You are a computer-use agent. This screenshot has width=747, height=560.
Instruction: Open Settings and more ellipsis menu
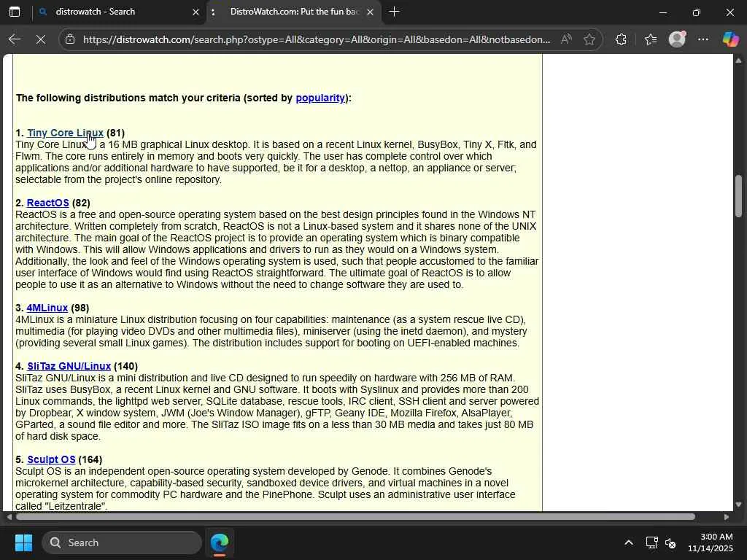[703, 39]
